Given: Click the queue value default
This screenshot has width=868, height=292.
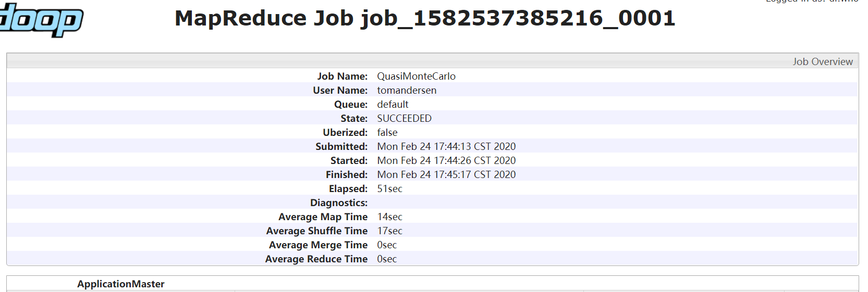Looking at the screenshot, I should [393, 104].
